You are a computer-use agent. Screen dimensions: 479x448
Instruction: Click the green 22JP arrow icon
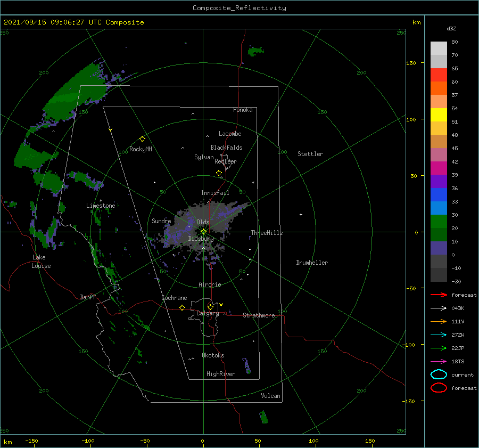[x=439, y=348]
